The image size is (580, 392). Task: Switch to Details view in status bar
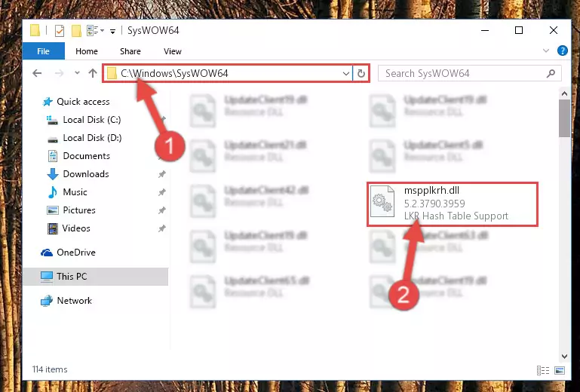click(543, 370)
